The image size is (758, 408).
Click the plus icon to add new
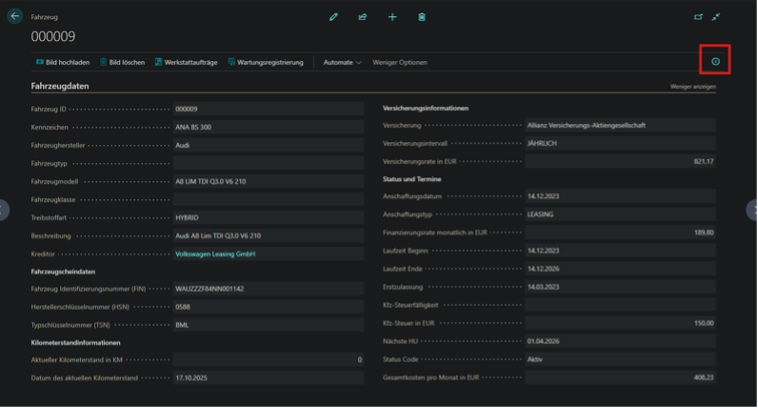[x=392, y=17]
